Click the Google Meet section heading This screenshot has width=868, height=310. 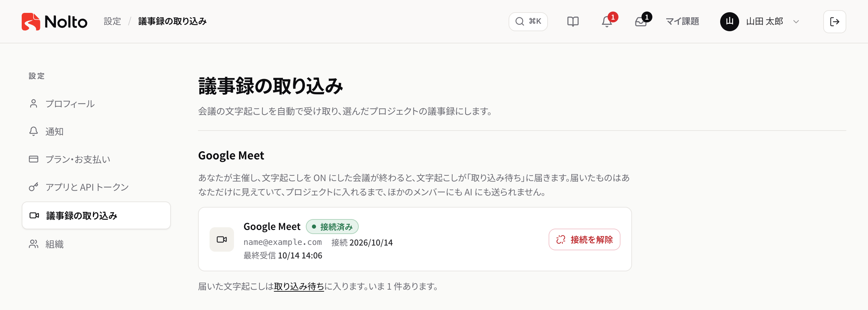click(x=231, y=155)
